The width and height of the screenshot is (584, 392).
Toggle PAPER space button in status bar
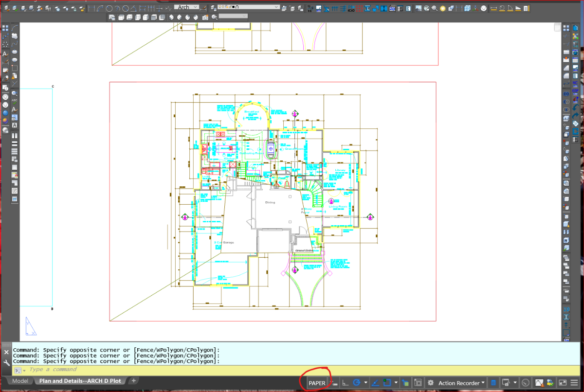[317, 383]
